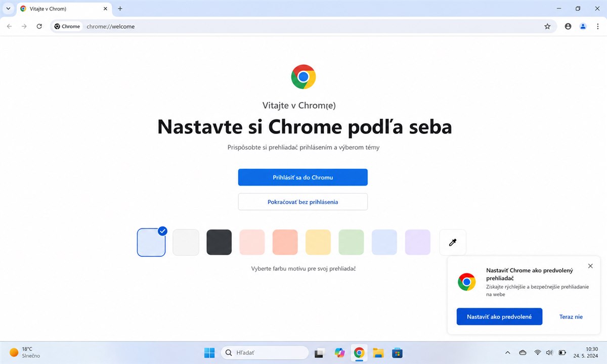Open a new tab with plus button
607x364 pixels.
120,9
